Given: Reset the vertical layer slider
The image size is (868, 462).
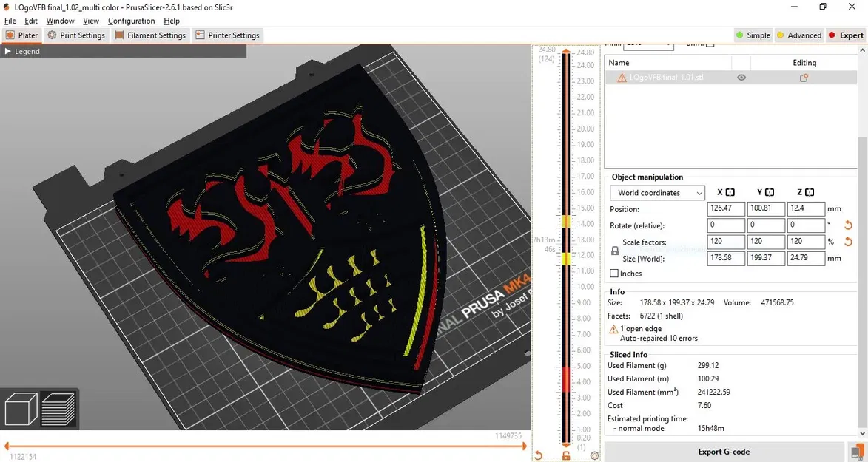Looking at the screenshot, I should tap(538, 455).
